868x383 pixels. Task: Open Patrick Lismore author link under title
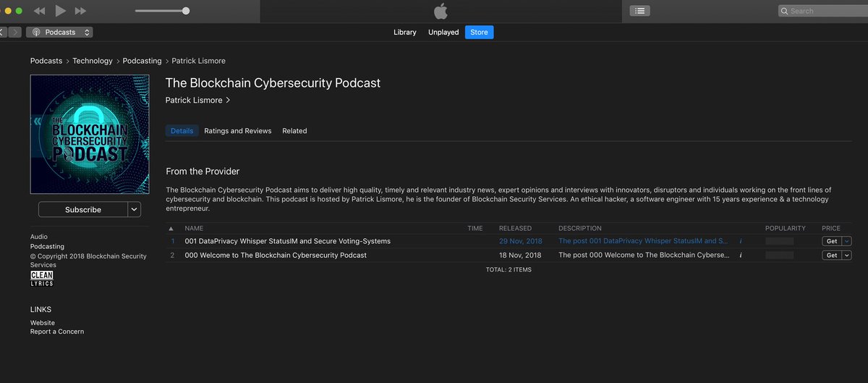click(x=194, y=100)
